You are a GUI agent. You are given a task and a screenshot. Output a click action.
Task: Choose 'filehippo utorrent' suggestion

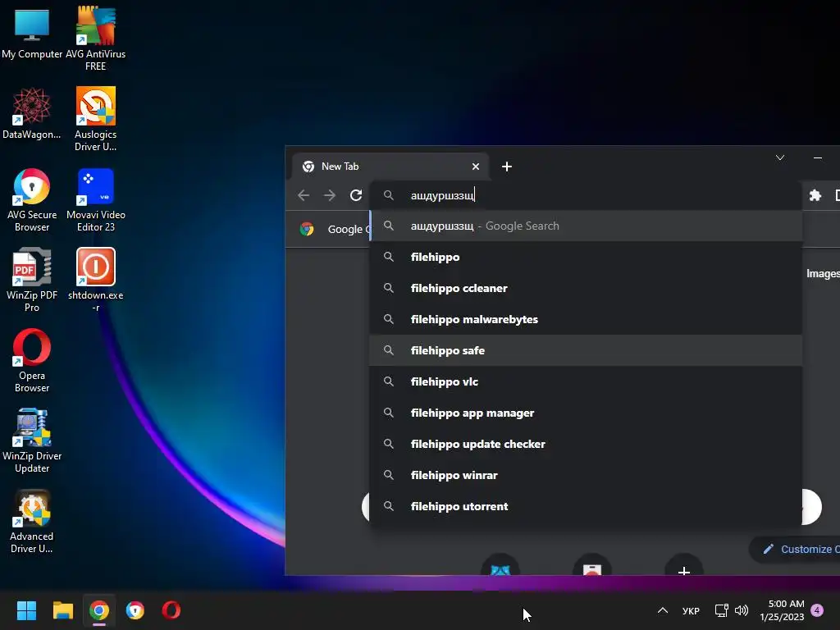[x=586, y=506]
